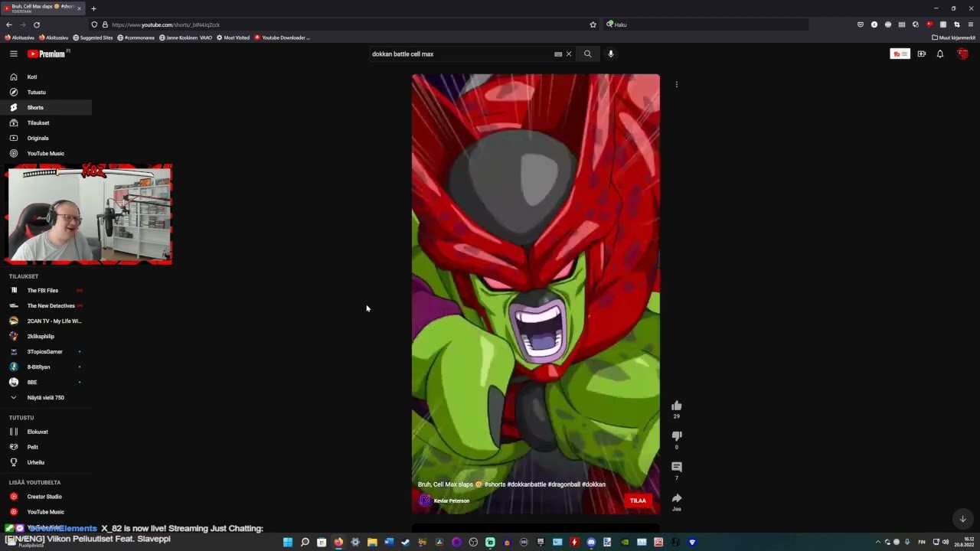Image resolution: width=980 pixels, height=551 pixels.
Task: Open Youtube Downloader bookmark
Action: pos(282,37)
